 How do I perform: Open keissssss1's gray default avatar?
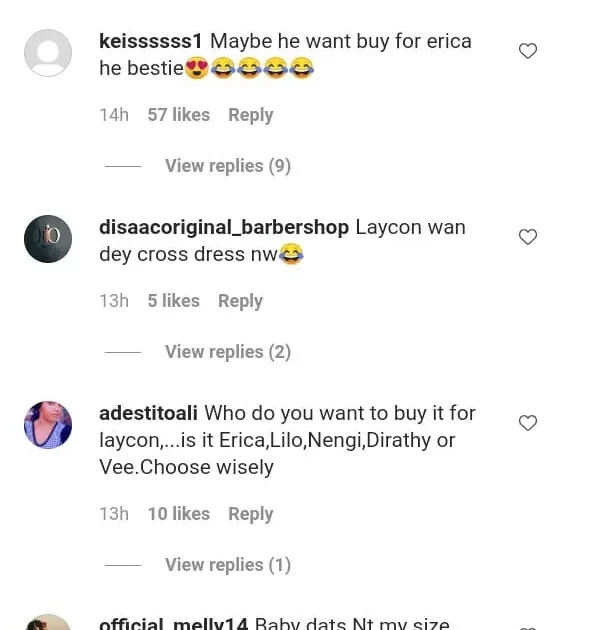tap(48, 53)
